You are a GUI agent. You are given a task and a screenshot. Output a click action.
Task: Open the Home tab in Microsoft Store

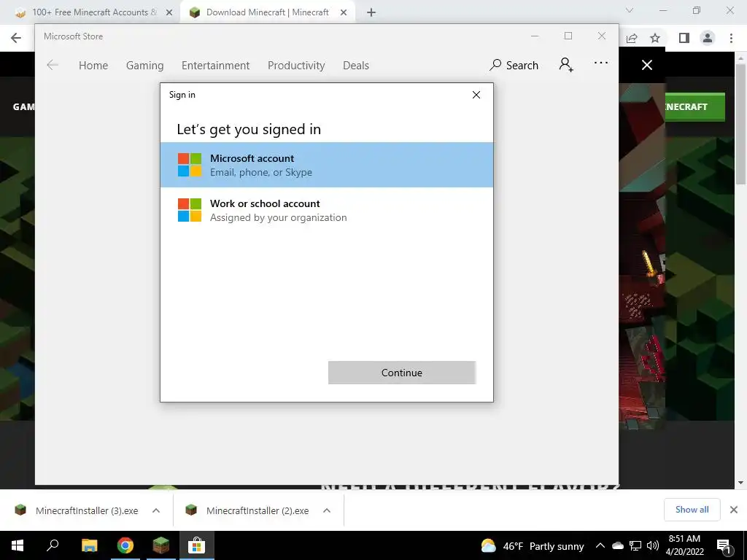pos(93,65)
